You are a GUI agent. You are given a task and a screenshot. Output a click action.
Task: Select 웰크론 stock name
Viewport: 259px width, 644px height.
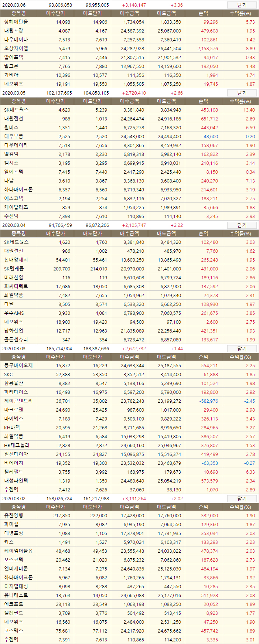click(x=11, y=66)
